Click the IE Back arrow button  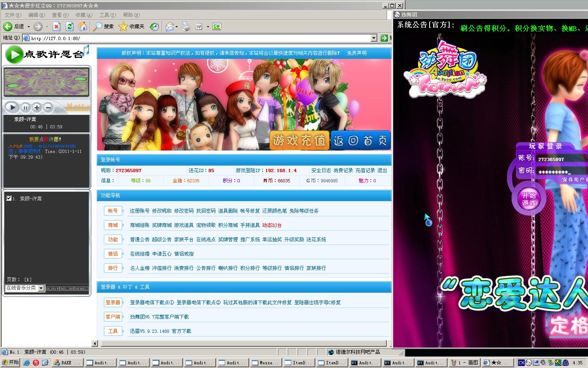click(x=8, y=27)
